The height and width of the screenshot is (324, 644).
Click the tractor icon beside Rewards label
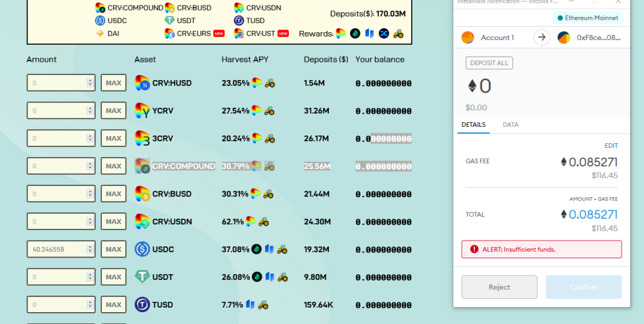pos(398,34)
